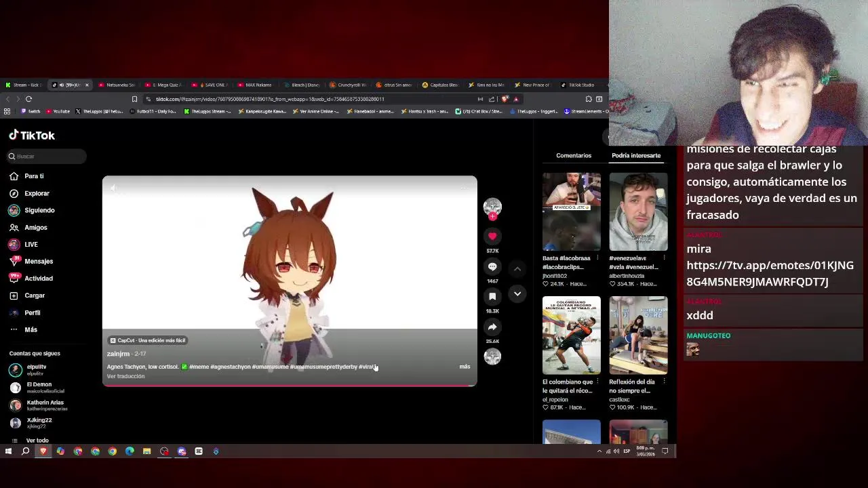Screen dimensions: 868x488
Task: Seek on the red video progress bar
Action: pos(290,385)
